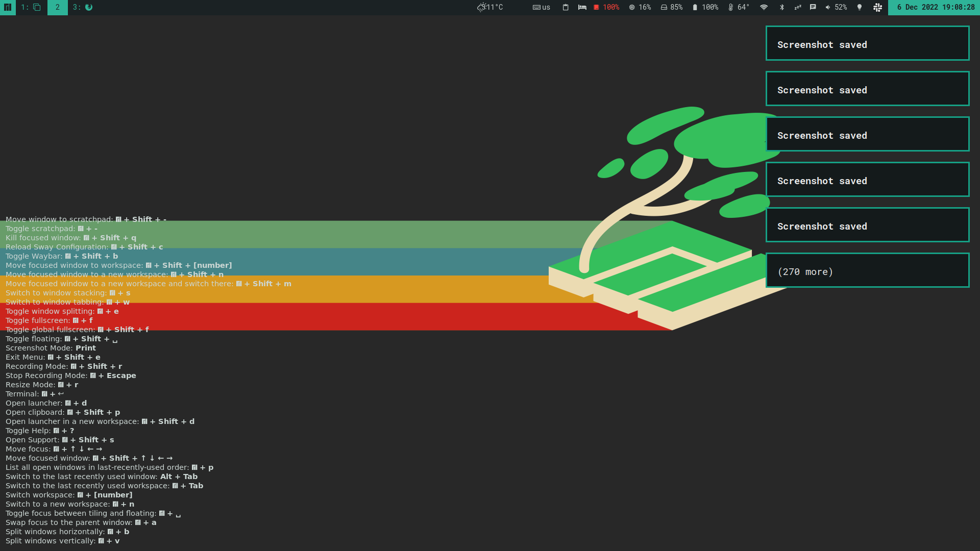
Task: Open the clipboard history icon
Action: [566, 7]
